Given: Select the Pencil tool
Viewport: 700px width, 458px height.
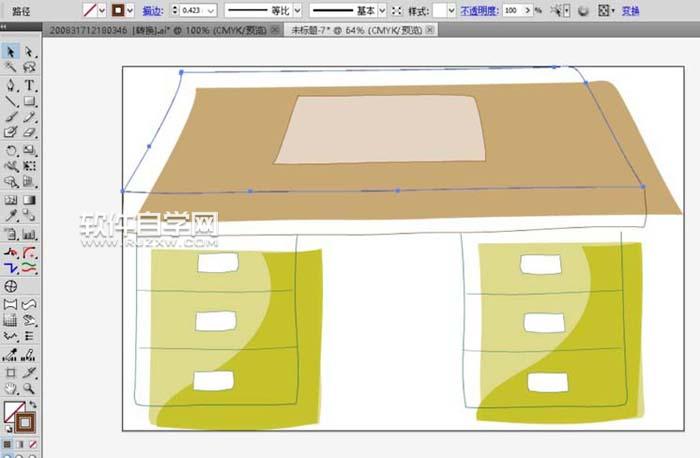Looking at the screenshot, I should coord(29,117).
